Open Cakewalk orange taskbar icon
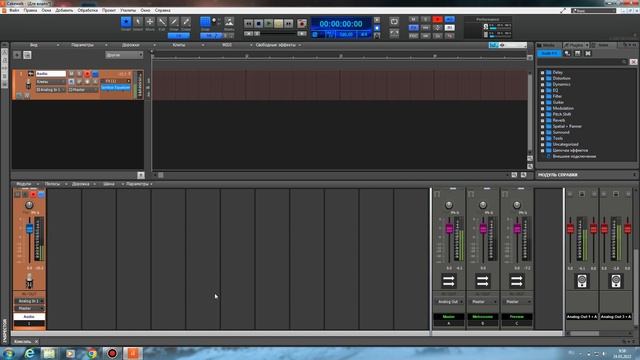 (133, 353)
